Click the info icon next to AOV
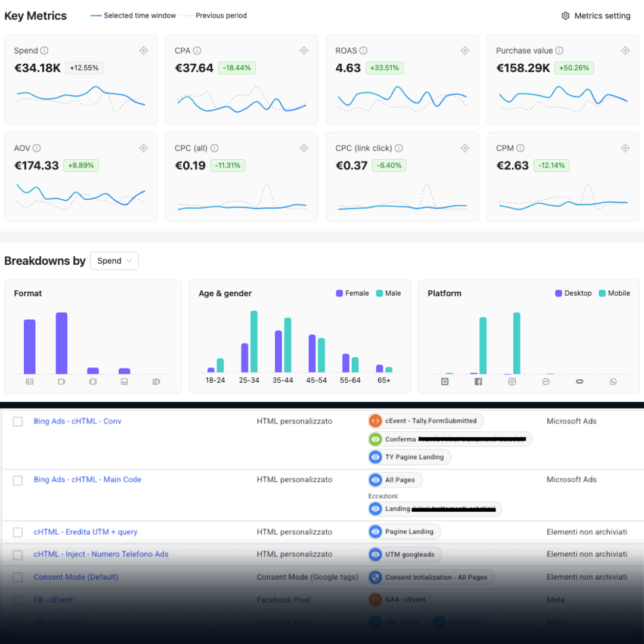 click(x=36, y=148)
